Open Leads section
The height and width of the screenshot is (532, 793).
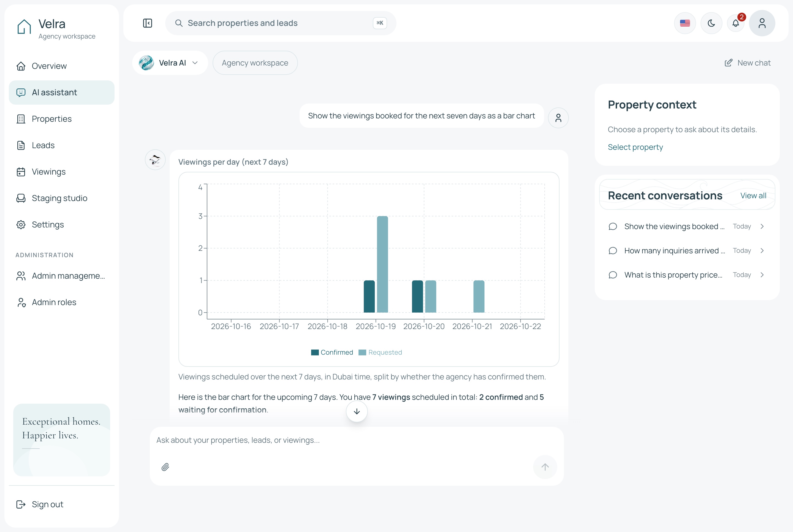61,145
